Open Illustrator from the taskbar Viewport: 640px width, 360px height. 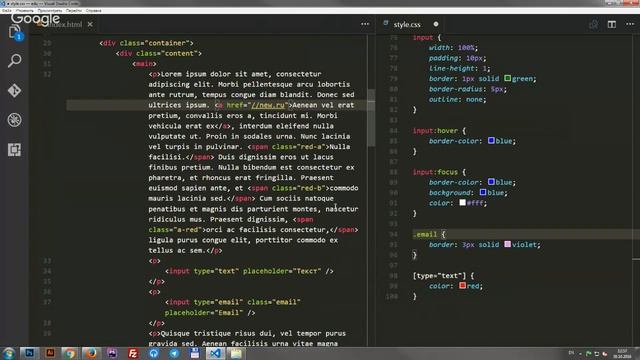coord(50,353)
